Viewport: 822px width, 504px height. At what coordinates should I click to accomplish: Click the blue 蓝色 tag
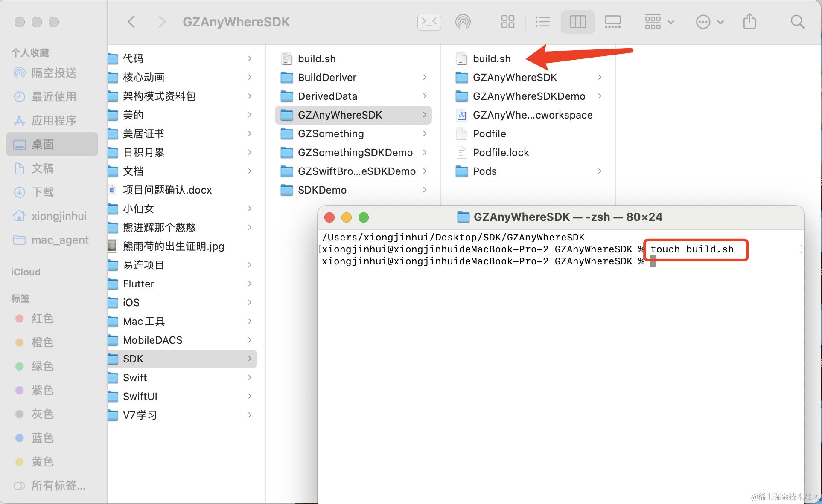tap(42, 438)
